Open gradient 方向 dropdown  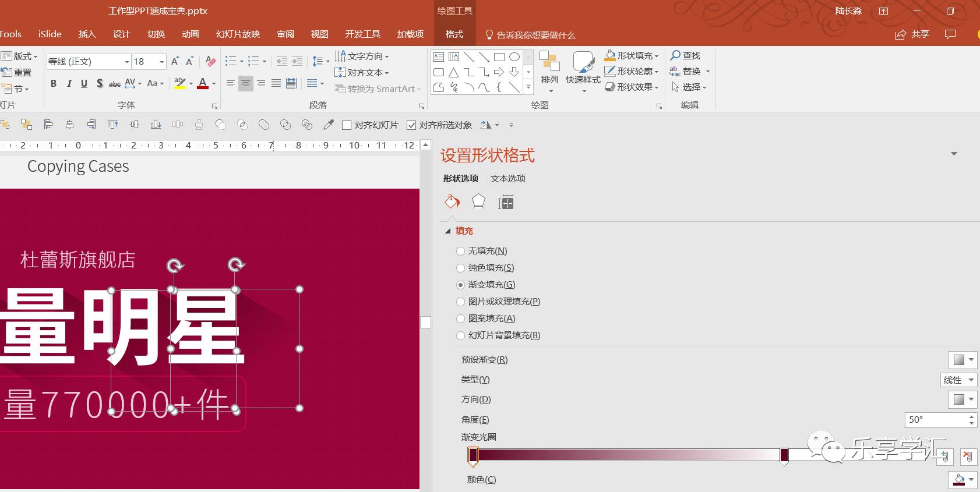point(962,399)
